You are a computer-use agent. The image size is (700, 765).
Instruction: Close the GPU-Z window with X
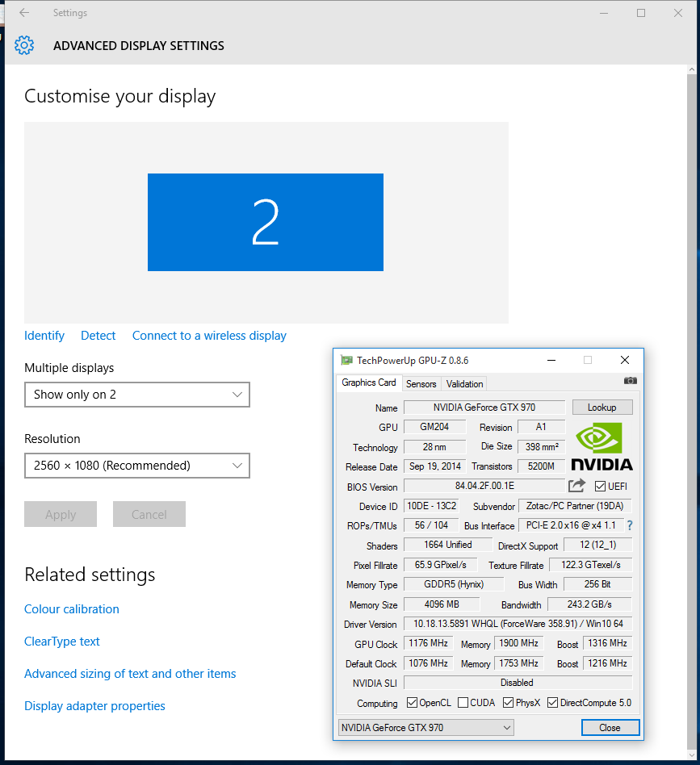(x=624, y=360)
